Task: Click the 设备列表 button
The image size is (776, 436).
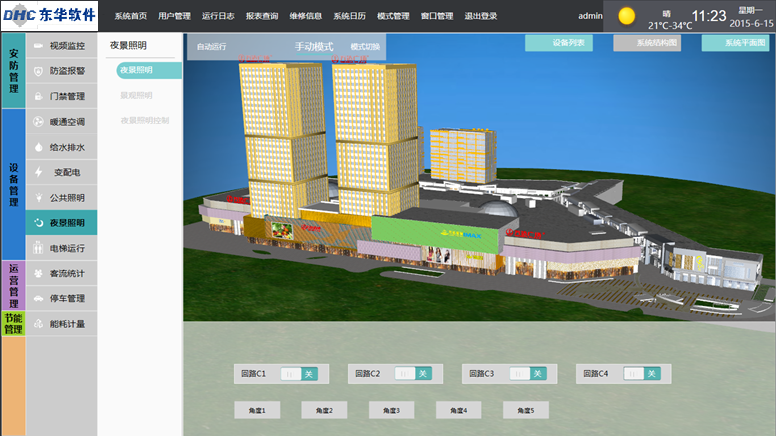Action: pos(559,43)
